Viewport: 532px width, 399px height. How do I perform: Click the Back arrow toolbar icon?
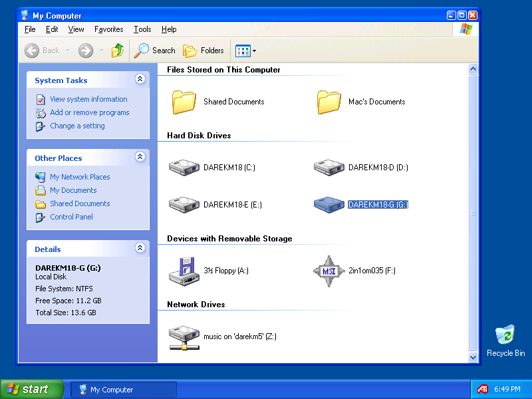[x=31, y=51]
